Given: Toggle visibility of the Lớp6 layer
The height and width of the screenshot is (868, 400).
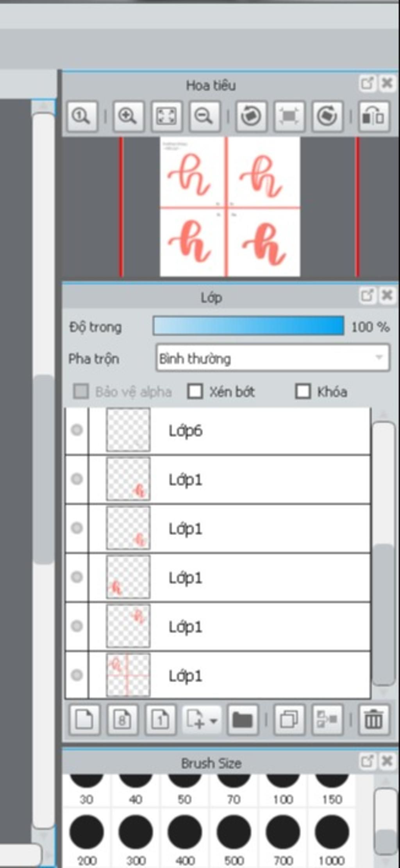Looking at the screenshot, I should coord(77,430).
